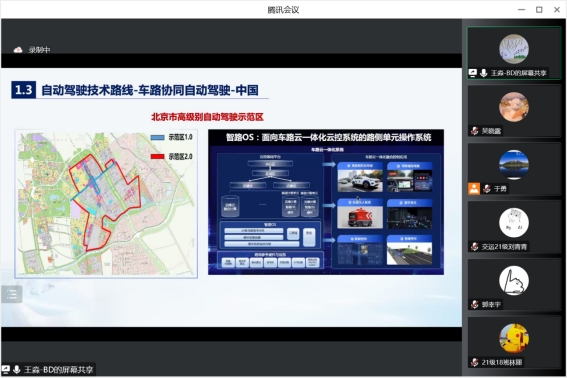
Task: Click the muted mic icon in the fifth participant tile
Action: pyautogui.click(x=474, y=305)
